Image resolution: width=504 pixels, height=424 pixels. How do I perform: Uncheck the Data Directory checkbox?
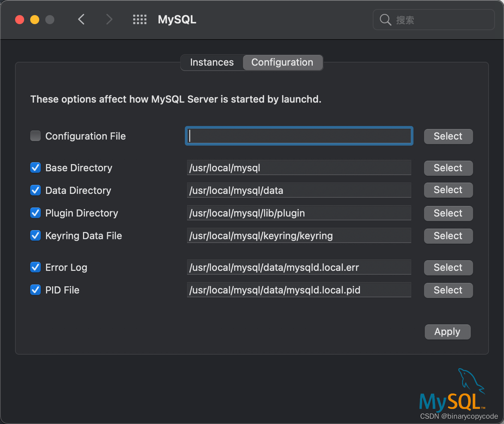[35, 190]
